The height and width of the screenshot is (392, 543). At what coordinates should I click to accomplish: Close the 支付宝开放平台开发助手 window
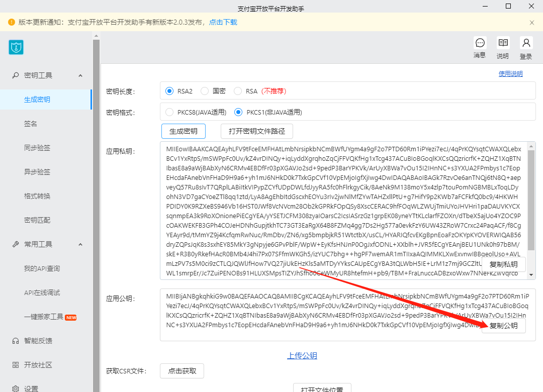click(x=531, y=6)
